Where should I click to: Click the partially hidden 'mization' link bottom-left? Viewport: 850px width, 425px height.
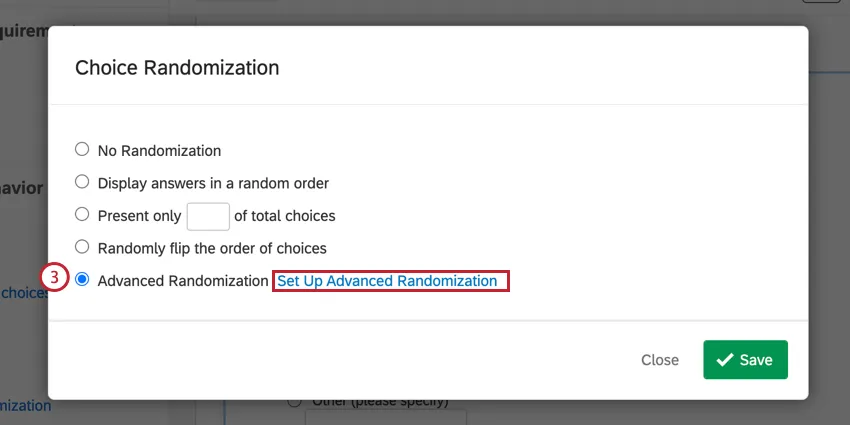click(24, 406)
